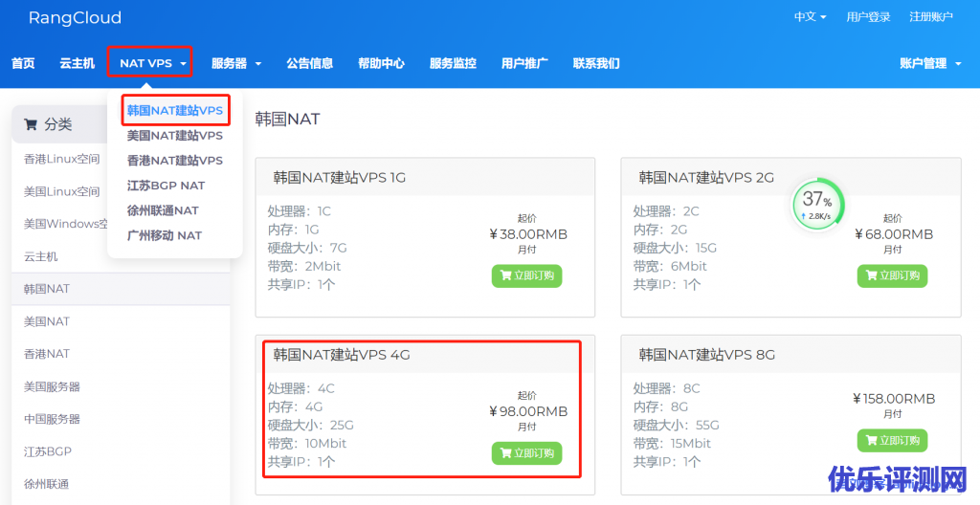This screenshot has height=505, width=980.
Task: Order the 韩国NAT建站VPS 1G plan
Action: [x=526, y=276]
